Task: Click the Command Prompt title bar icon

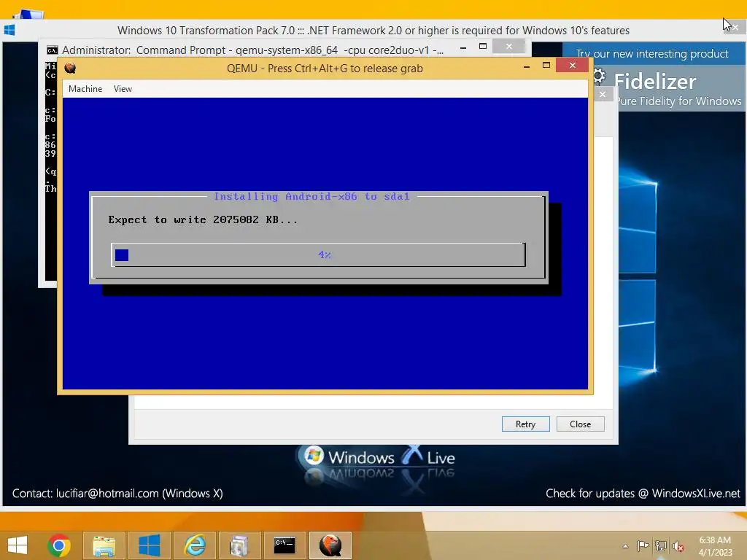Action: [x=52, y=50]
